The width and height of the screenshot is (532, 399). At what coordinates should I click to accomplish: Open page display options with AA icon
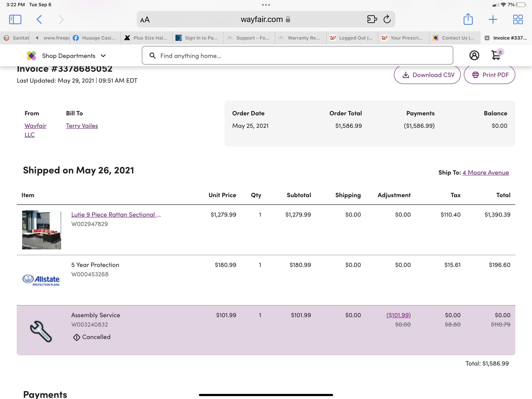pos(145,20)
